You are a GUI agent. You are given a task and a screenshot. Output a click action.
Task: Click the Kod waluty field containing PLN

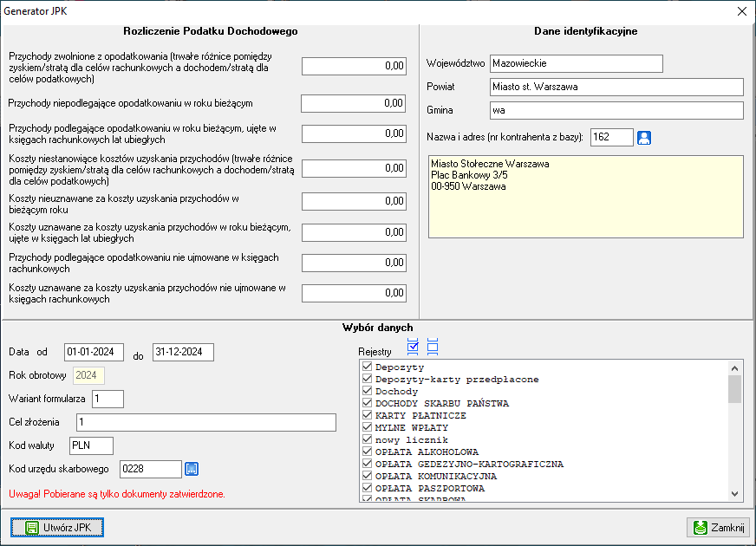click(91, 445)
